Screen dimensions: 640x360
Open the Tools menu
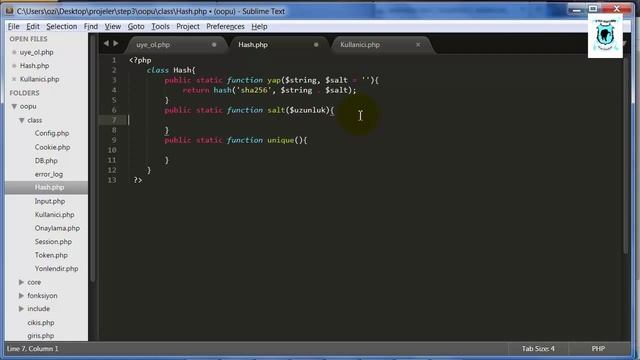(x=160, y=27)
